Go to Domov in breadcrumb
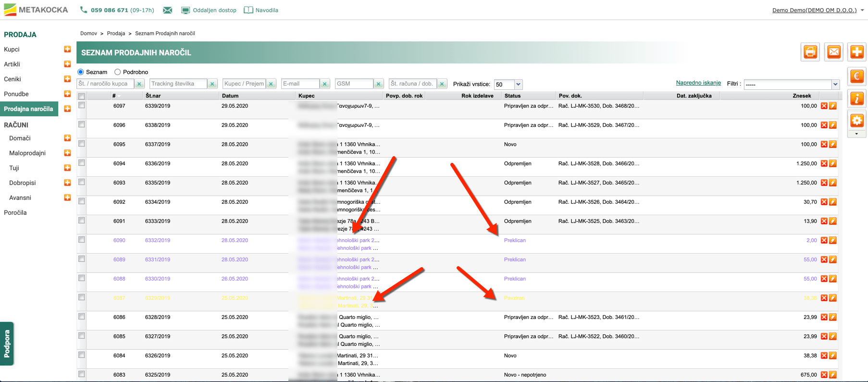Viewport: 868px width, 382px height. (x=88, y=33)
